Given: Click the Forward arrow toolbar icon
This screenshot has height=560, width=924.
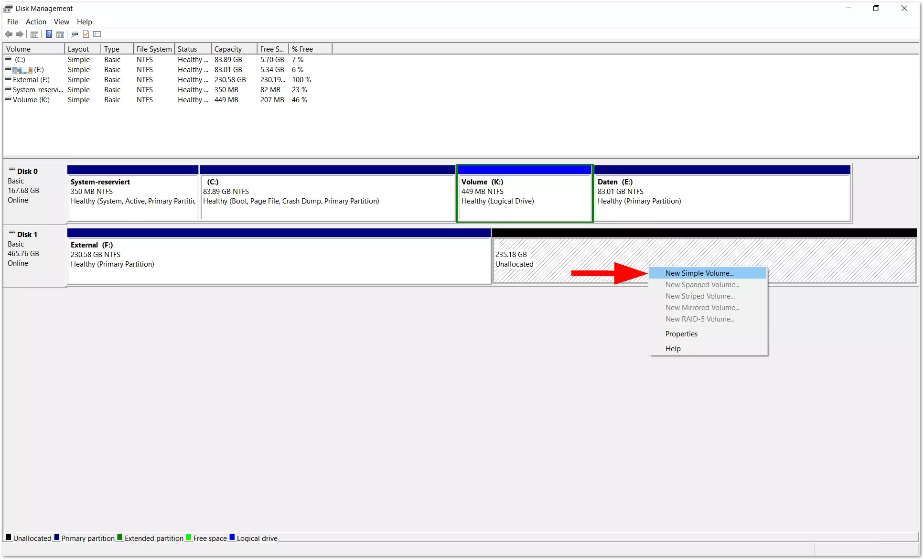Looking at the screenshot, I should tap(20, 34).
